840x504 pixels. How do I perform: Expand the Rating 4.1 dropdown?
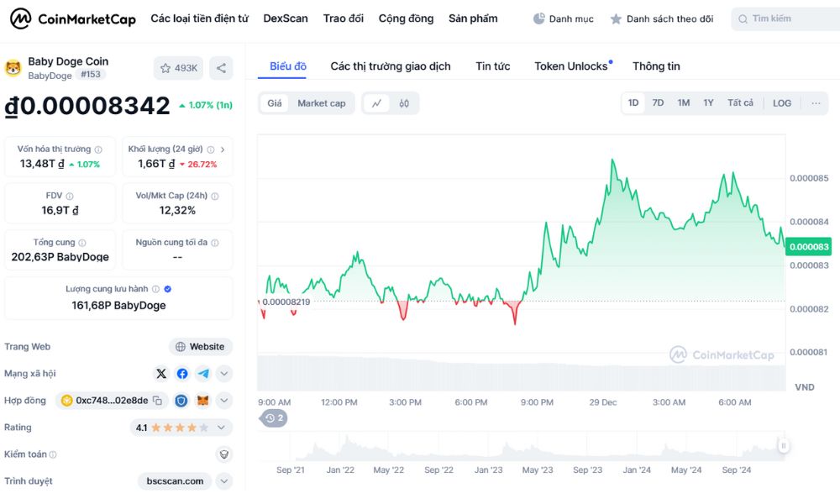tap(221, 428)
